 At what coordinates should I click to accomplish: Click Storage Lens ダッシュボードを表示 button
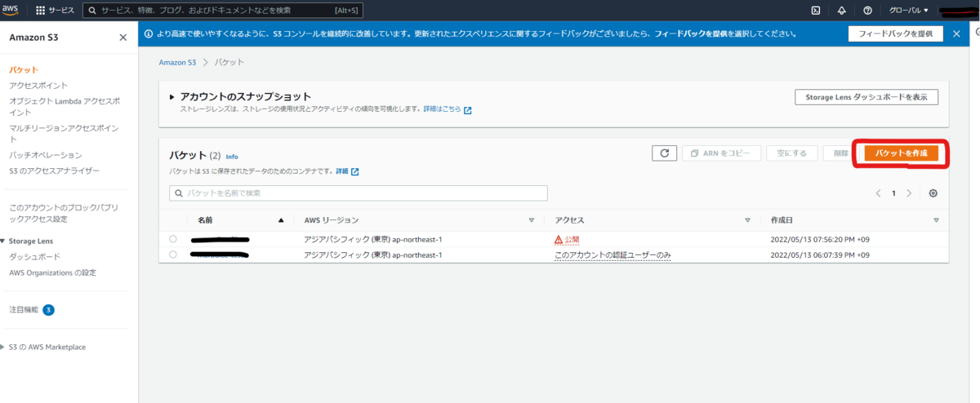point(866,97)
